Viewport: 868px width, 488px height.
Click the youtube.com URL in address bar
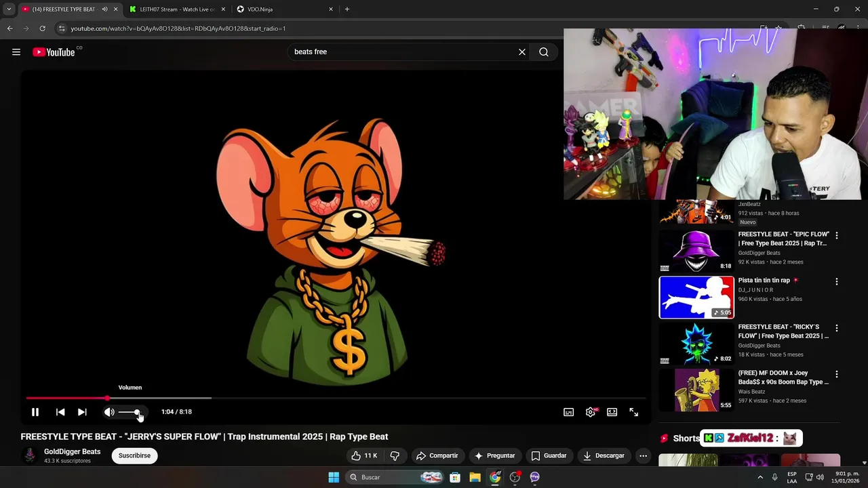[178, 28]
